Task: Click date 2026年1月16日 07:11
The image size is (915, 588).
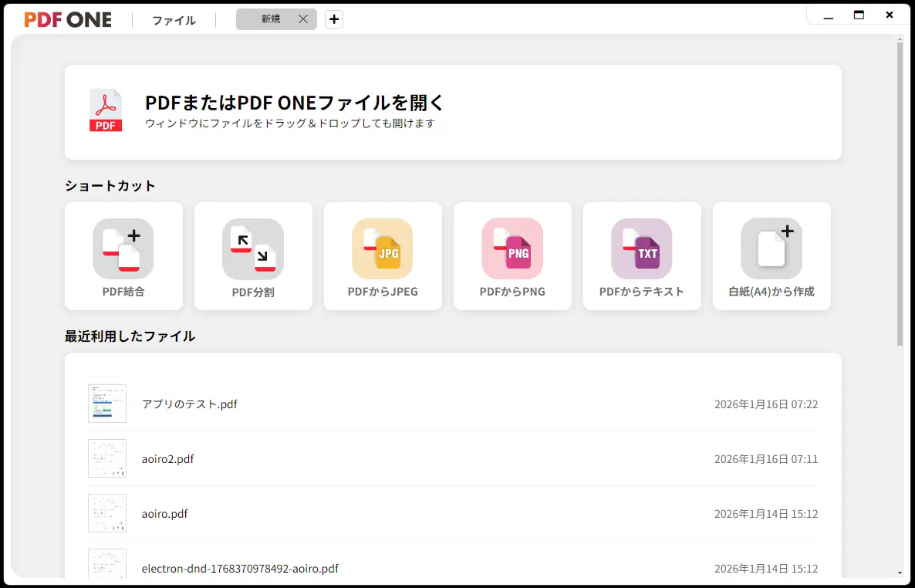Action: (x=766, y=459)
